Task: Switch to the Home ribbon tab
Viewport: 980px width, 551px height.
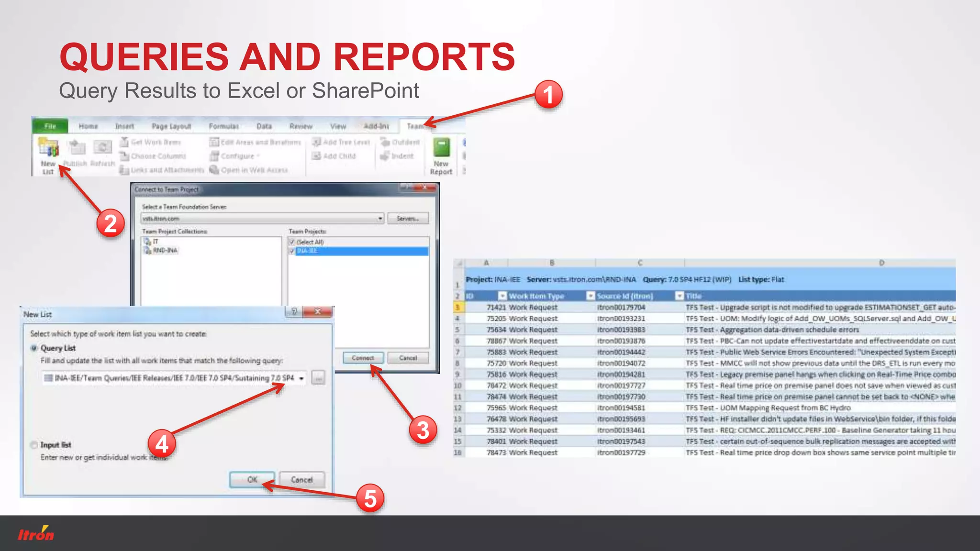Action: (x=88, y=126)
